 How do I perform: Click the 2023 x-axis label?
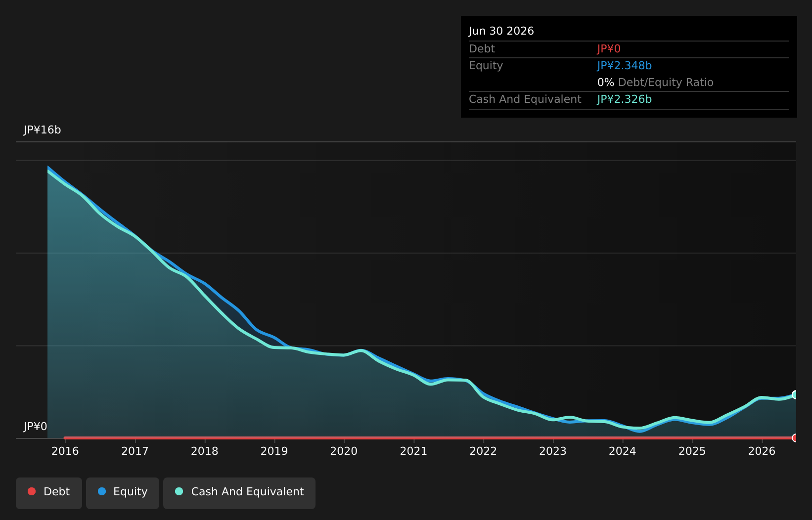553,451
